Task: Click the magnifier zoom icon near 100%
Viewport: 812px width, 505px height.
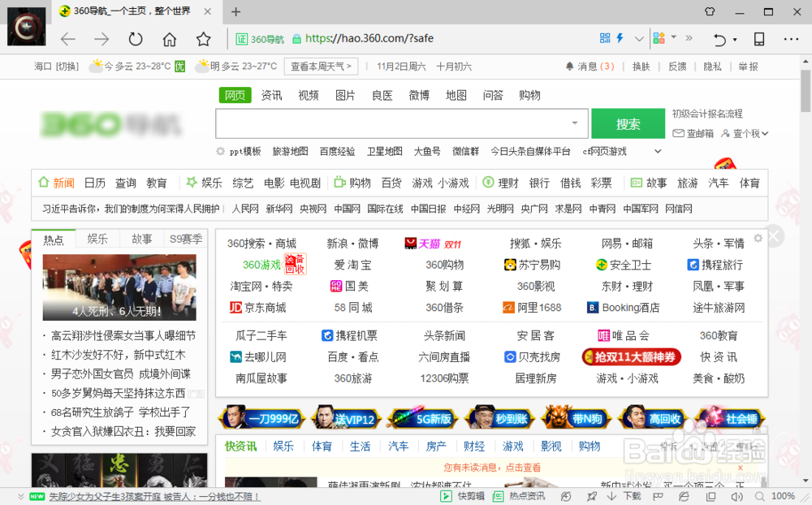Action: (759, 496)
